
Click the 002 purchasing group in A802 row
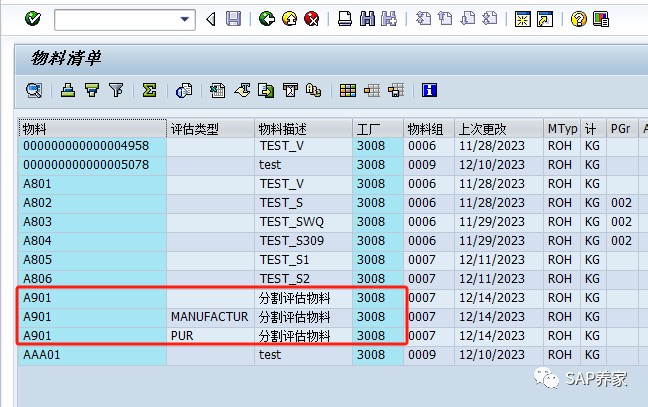pyautogui.click(x=622, y=203)
